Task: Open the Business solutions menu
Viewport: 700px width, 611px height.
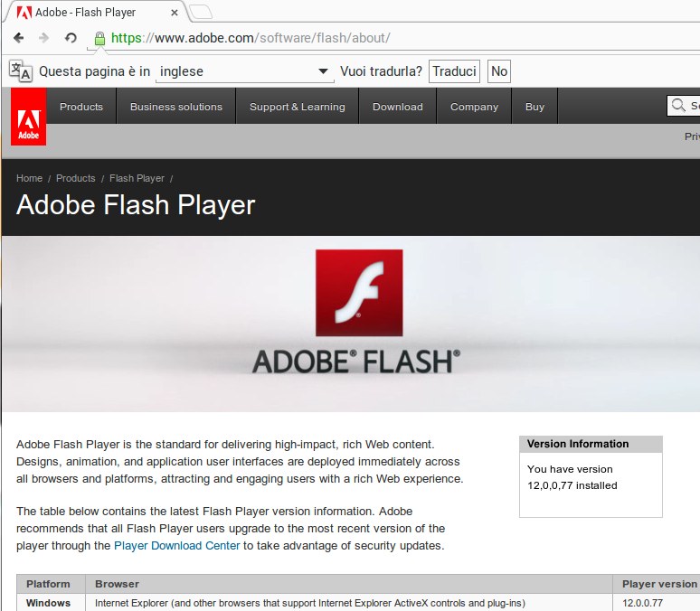Action: (x=175, y=107)
